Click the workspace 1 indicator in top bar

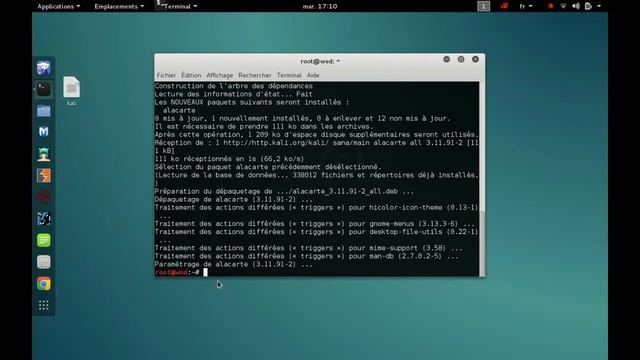pyautogui.click(x=483, y=6)
